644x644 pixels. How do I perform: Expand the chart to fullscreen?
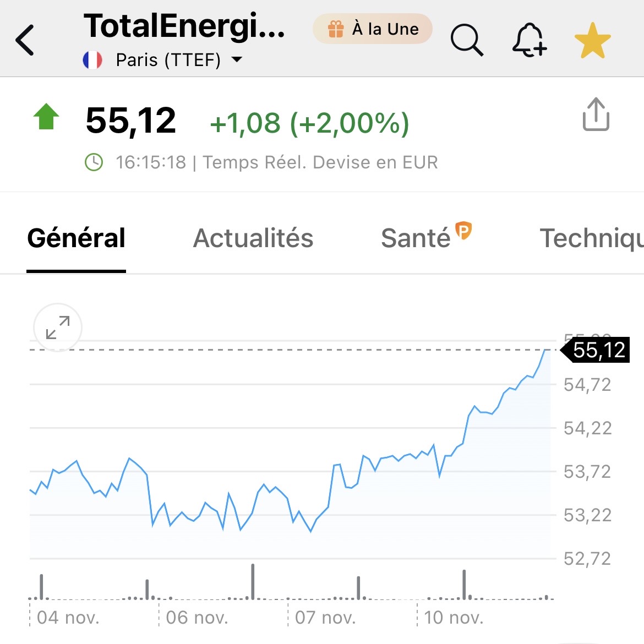58,328
